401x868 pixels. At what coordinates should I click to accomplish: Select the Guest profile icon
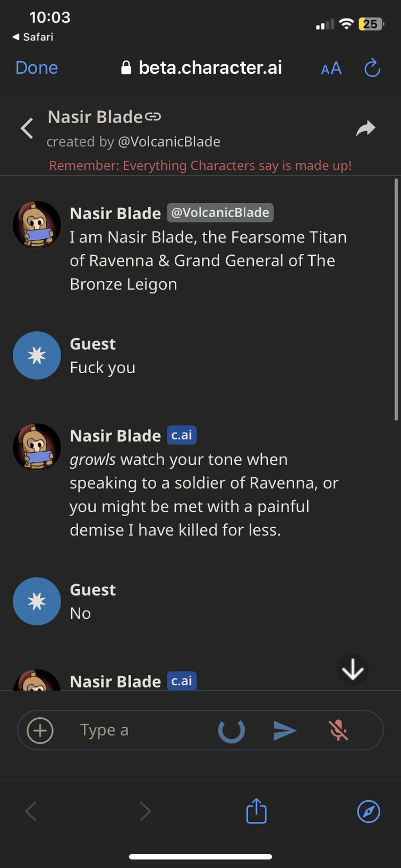pyautogui.click(x=37, y=355)
